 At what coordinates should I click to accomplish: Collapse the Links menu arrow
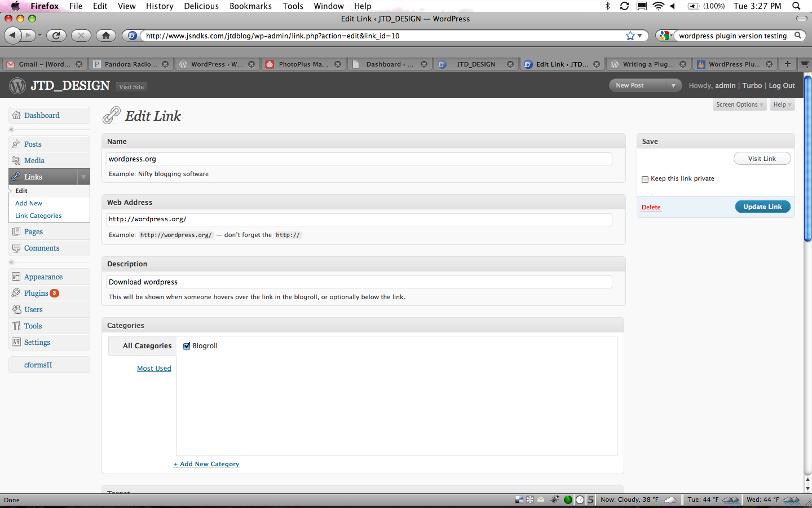(83, 177)
